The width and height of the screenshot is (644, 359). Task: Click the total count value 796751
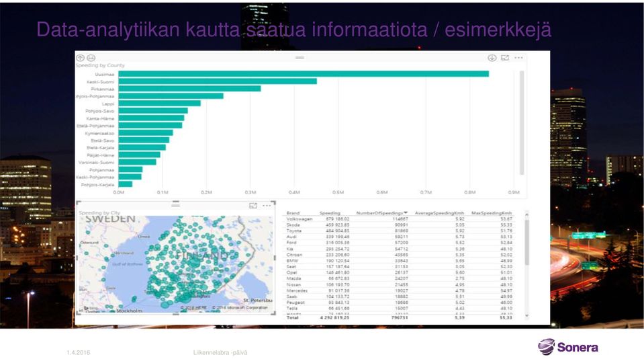[x=400, y=317]
